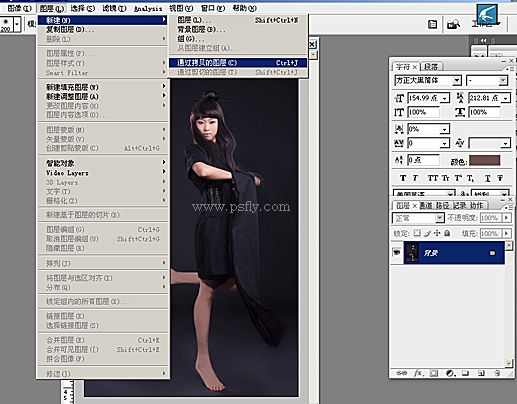Apply Subscript text style
This screenshot has width=517, height=404.
click(470, 178)
